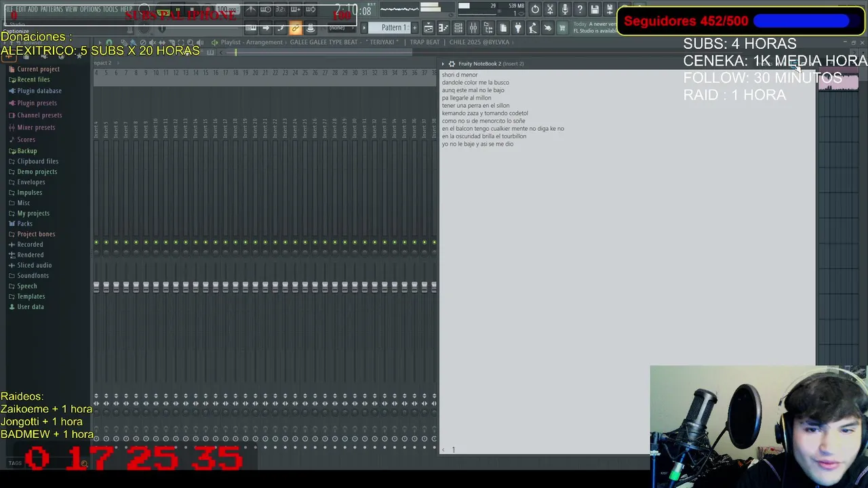Expand Fruity NoteBook 2 window menu arrow
Viewport: 868px width, 488px height.
pos(443,64)
